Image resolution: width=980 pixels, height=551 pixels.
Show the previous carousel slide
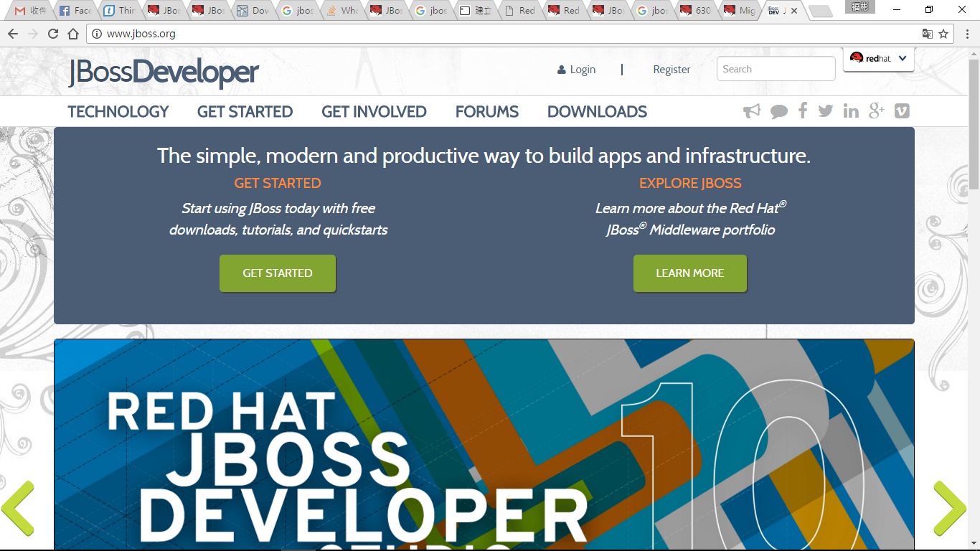(x=18, y=508)
